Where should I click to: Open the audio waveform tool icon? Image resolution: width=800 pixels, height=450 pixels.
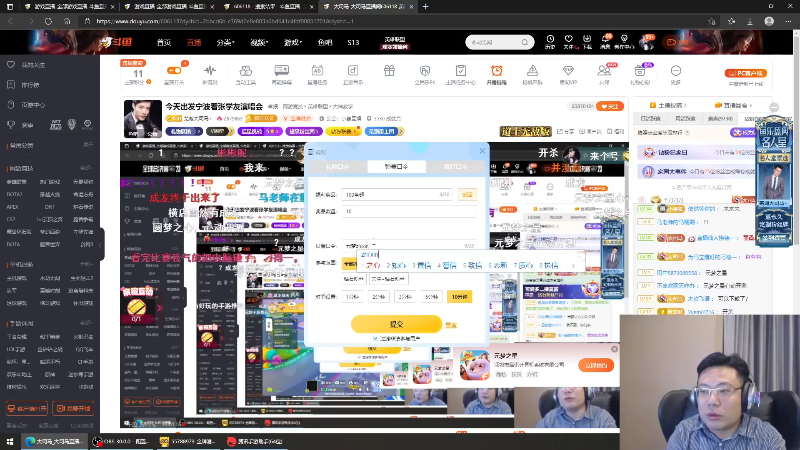(x=210, y=71)
